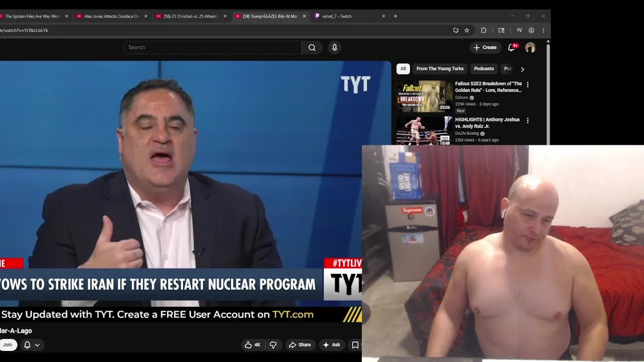
Task: Click the Google Lens search icon in toolbar
Action: (x=501, y=30)
